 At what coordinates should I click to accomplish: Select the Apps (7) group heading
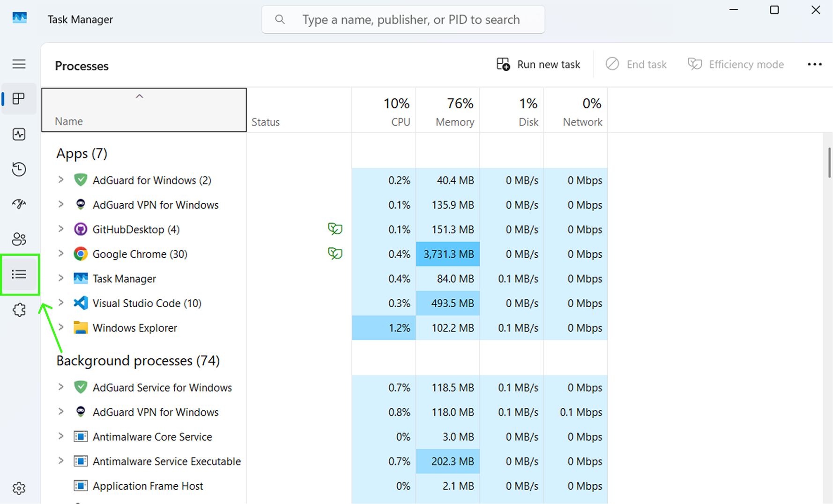click(82, 153)
